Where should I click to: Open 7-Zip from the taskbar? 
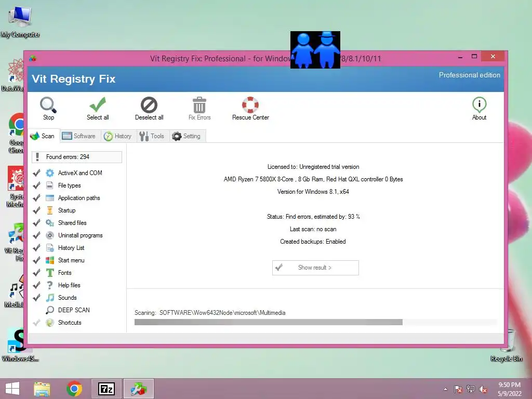[106, 389]
